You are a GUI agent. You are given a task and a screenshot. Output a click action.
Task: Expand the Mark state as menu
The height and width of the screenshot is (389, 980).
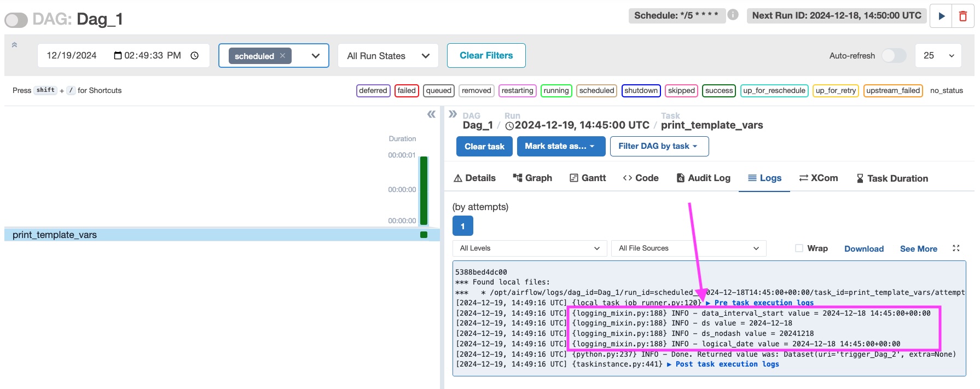pyautogui.click(x=560, y=146)
